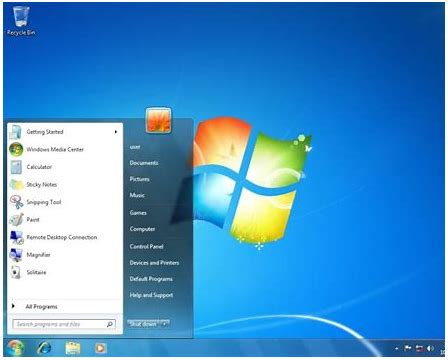Open Control Panel from the Start menu
This screenshot has height=360, width=448.
click(x=146, y=247)
